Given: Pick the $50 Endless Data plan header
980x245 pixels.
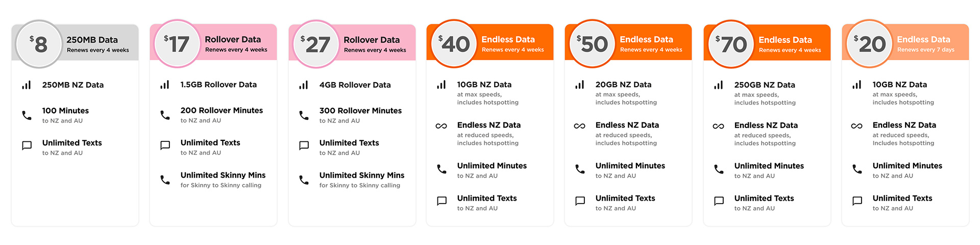Looking at the screenshot, I should tap(628, 42).
